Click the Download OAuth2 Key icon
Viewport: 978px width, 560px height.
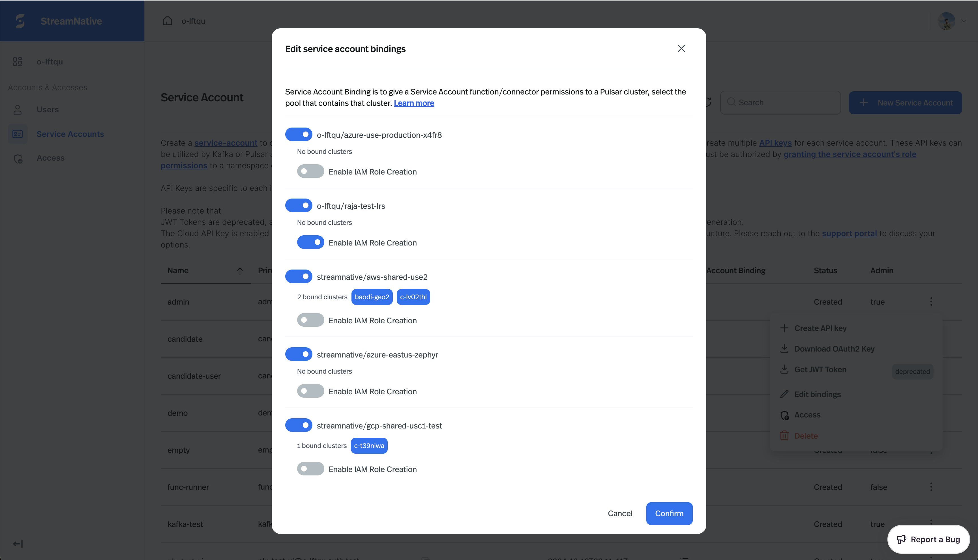785,348
